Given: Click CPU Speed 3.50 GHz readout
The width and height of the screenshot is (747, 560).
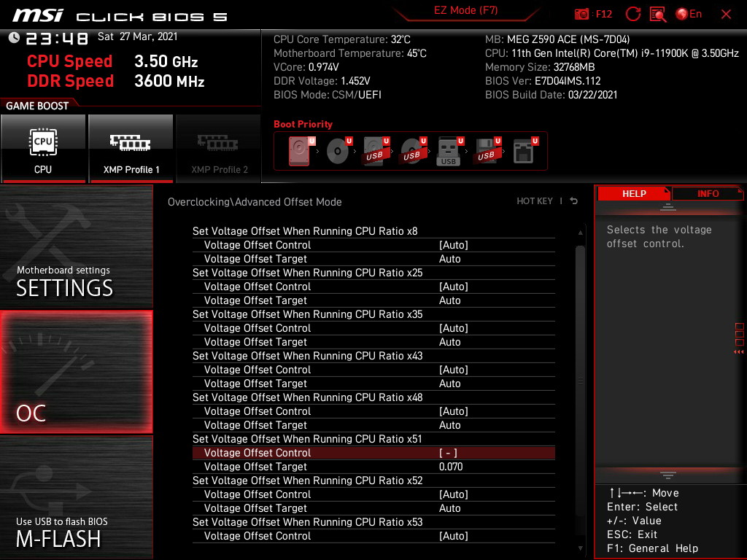Looking at the screenshot, I should click(112, 61).
